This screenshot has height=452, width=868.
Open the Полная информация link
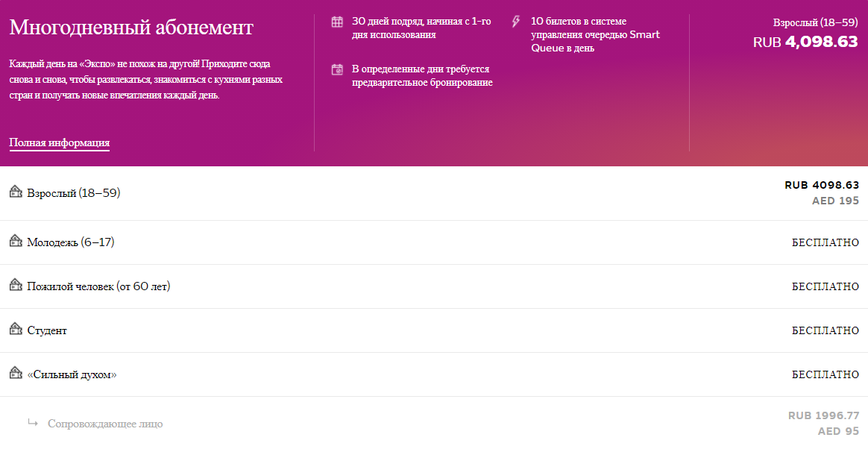[x=59, y=143]
